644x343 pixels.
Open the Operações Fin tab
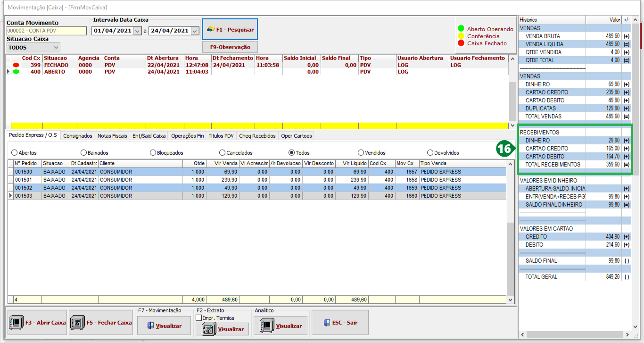click(x=188, y=136)
